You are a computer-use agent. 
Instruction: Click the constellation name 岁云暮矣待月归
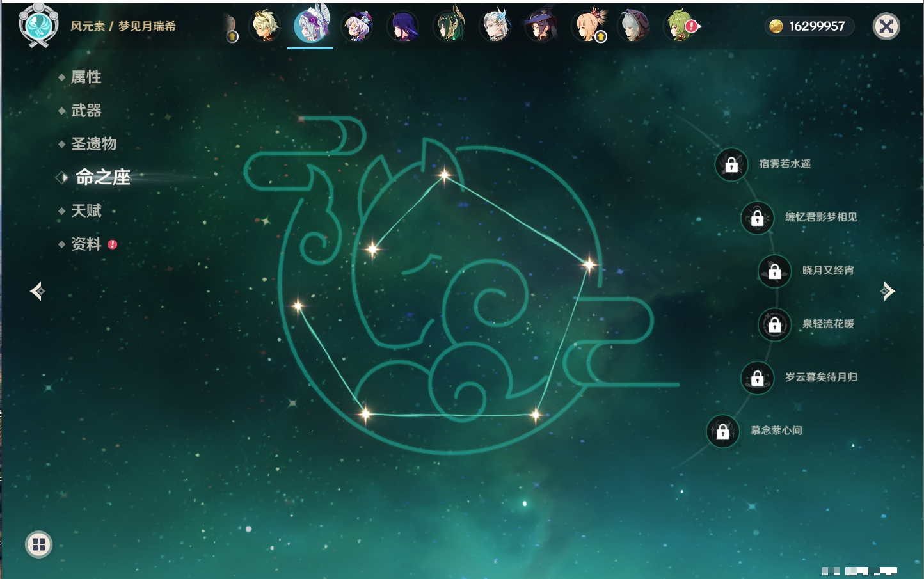coord(821,377)
